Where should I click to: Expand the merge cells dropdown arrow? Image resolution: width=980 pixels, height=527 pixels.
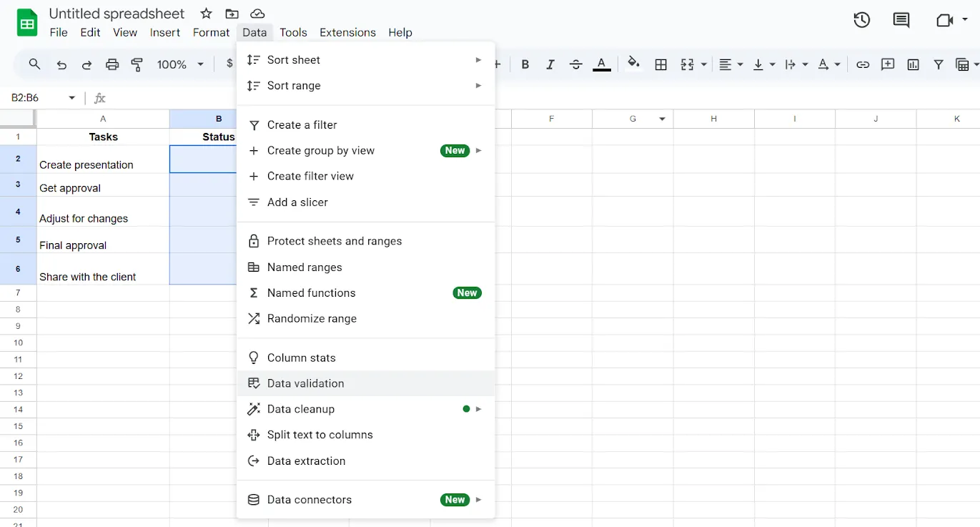tap(704, 64)
